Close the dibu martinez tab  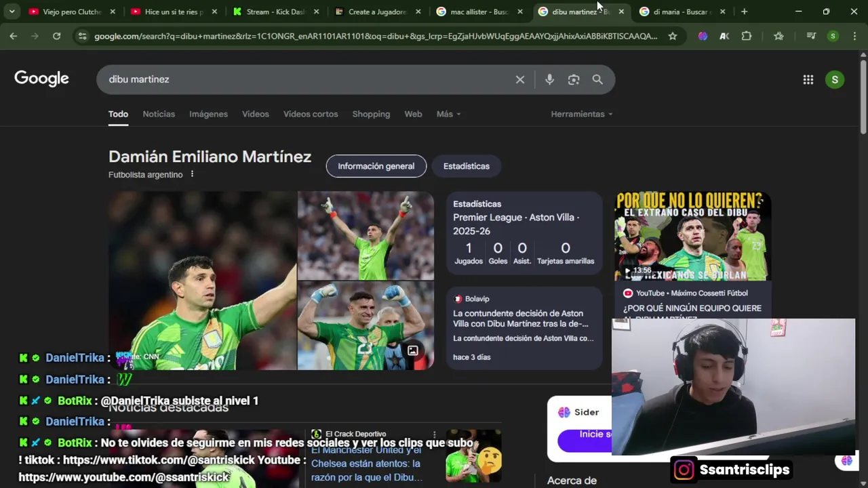coord(621,12)
